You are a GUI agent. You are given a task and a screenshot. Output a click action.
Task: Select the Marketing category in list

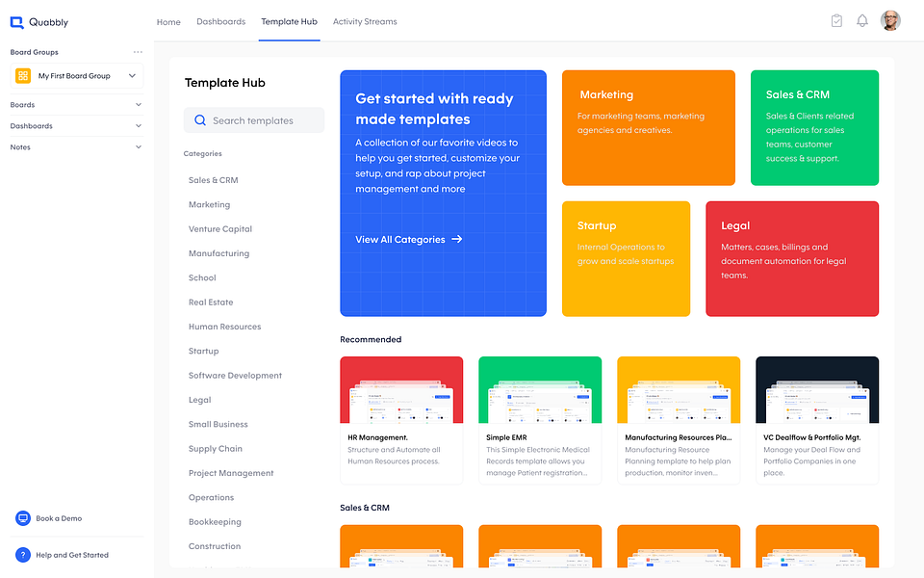click(x=209, y=204)
